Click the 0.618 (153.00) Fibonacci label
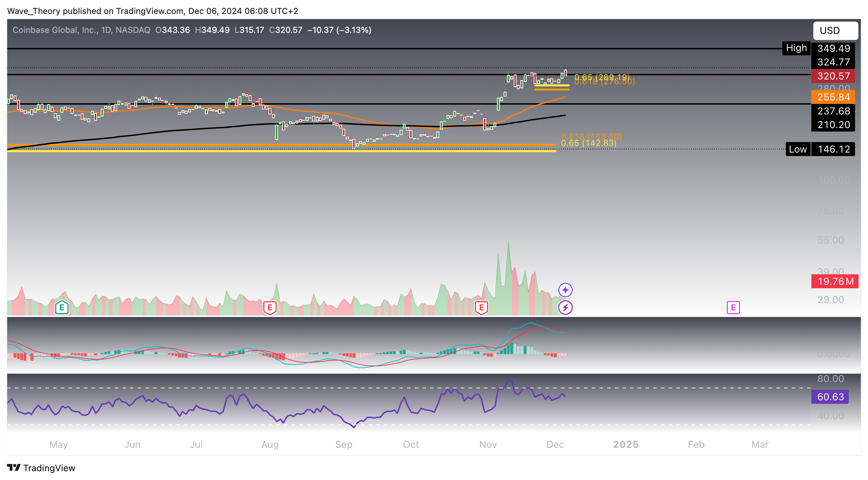Viewport: 868px width, 480px height. click(591, 136)
